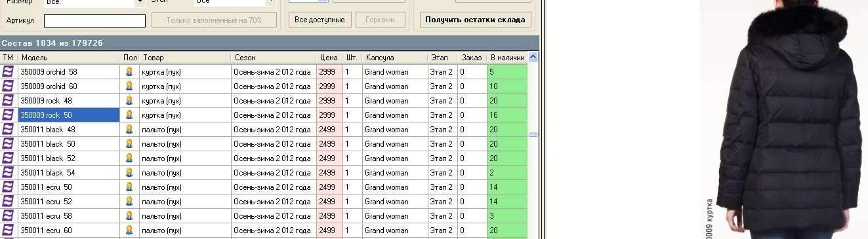Sort by Модель column header

(69, 58)
